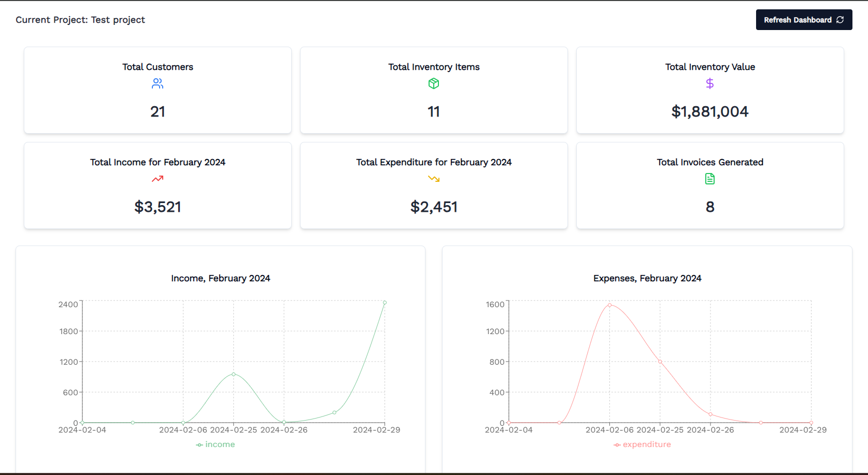The height and width of the screenshot is (475, 868).
Task: Click the Total Invoices Generated heading
Action: click(x=710, y=162)
